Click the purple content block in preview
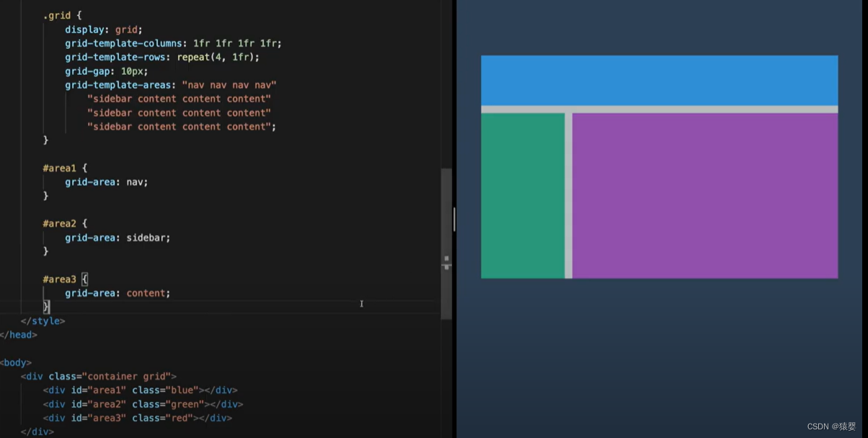 704,195
